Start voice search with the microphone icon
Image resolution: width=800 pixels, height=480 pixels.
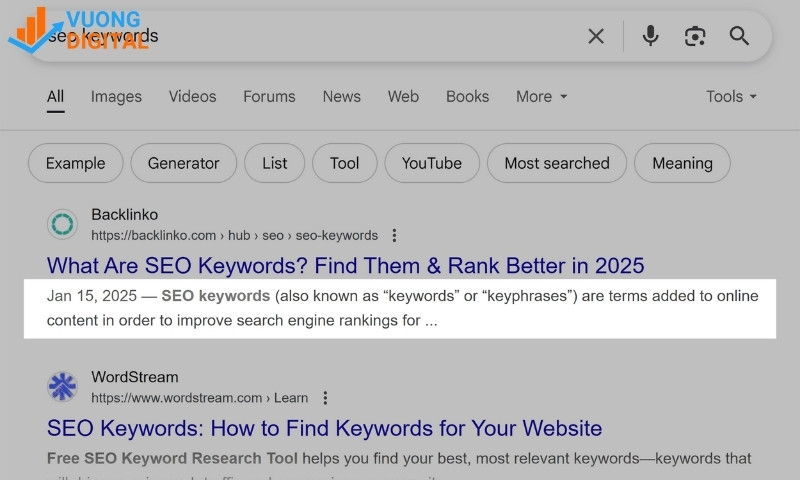(650, 37)
